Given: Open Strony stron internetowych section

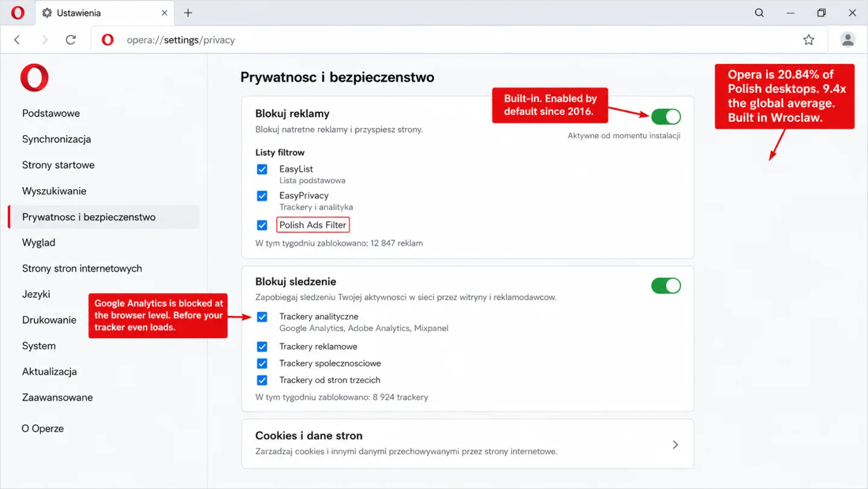Looking at the screenshot, I should [x=82, y=268].
